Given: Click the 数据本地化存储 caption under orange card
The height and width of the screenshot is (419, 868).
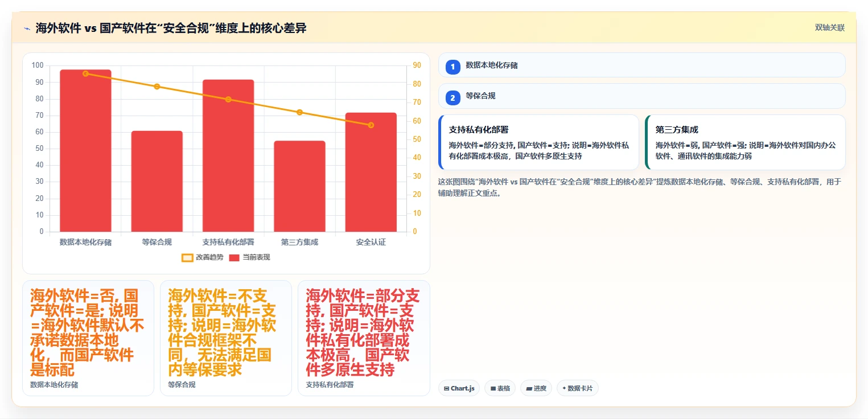Looking at the screenshot, I should click(x=54, y=385).
